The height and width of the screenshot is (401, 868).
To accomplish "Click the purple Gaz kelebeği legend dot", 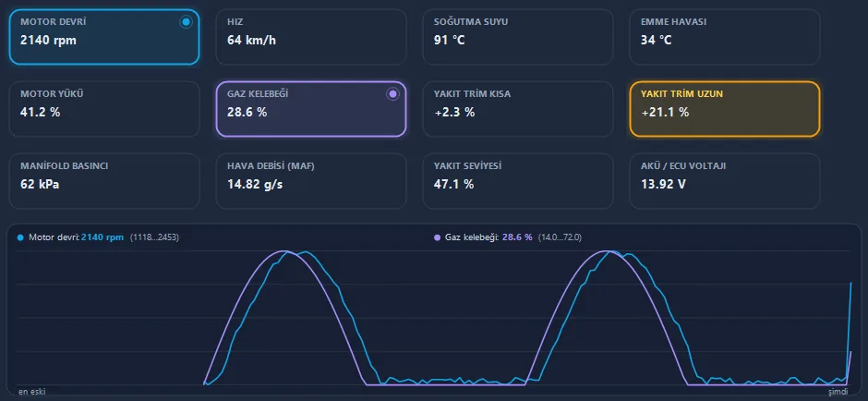I will click(438, 237).
